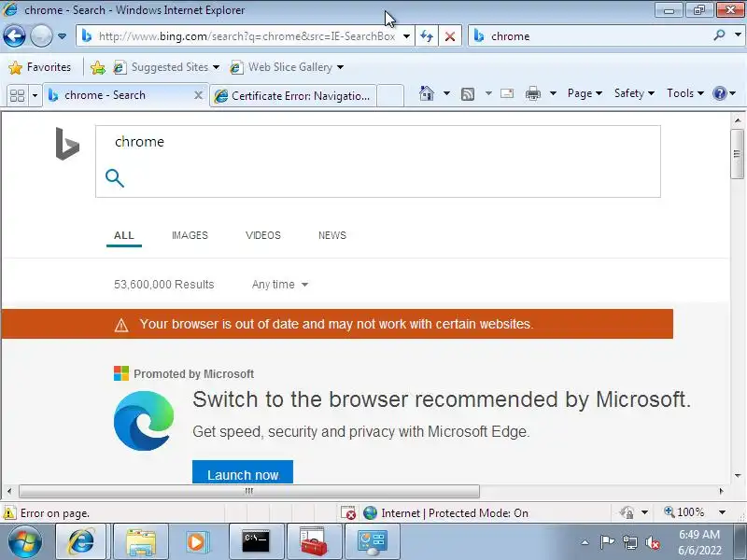The height and width of the screenshot is (560, 747).
Task: Click the RSS Feeds icon
Action: click(x=468, y=94)
